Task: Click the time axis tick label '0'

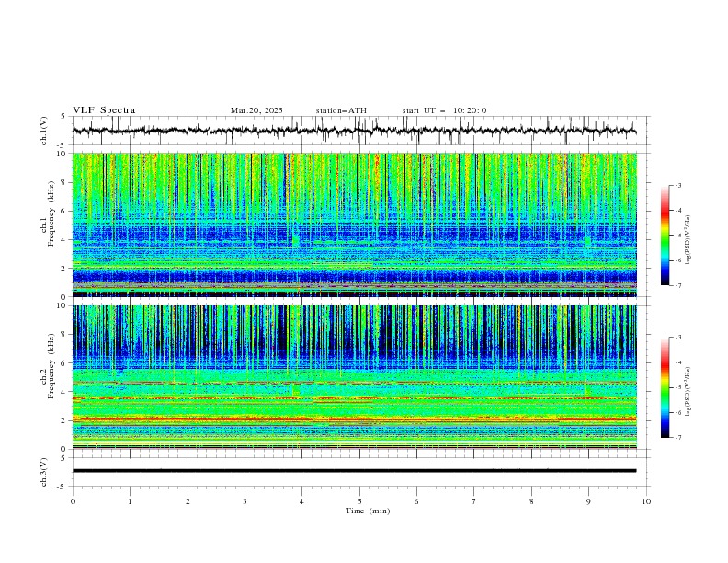Action: click(x=73, y=501)
